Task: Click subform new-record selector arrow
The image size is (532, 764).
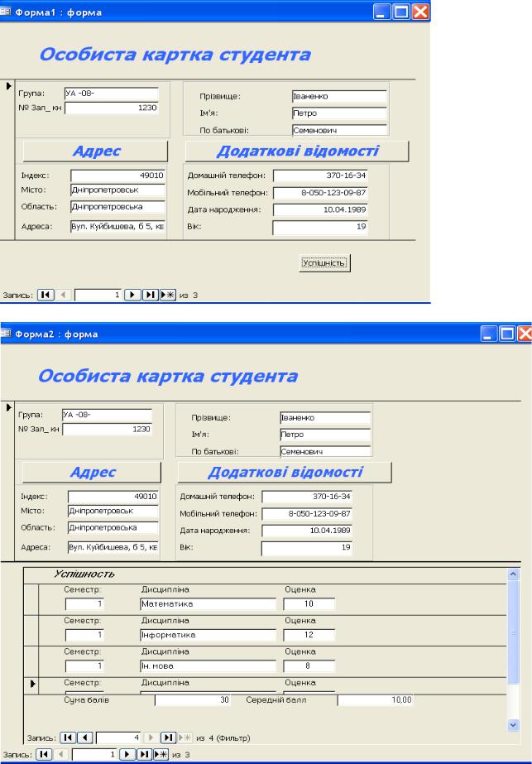Action: click(32, 684)
